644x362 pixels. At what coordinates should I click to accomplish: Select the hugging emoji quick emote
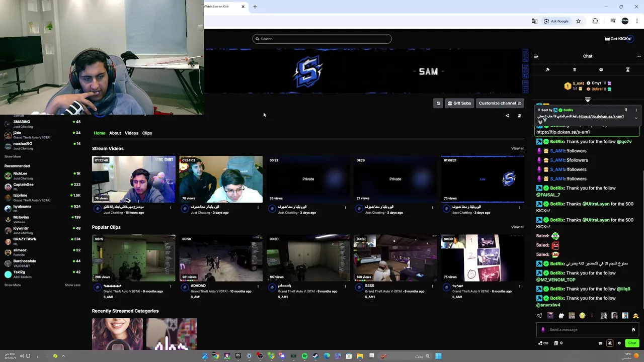point(635,316)
